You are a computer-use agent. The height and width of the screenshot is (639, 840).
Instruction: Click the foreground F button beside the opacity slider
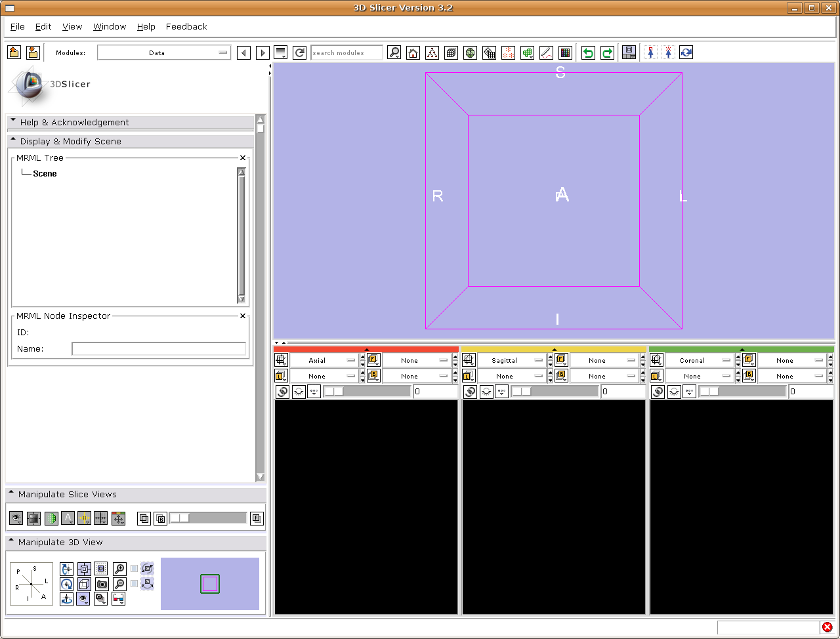coord(257,518)
